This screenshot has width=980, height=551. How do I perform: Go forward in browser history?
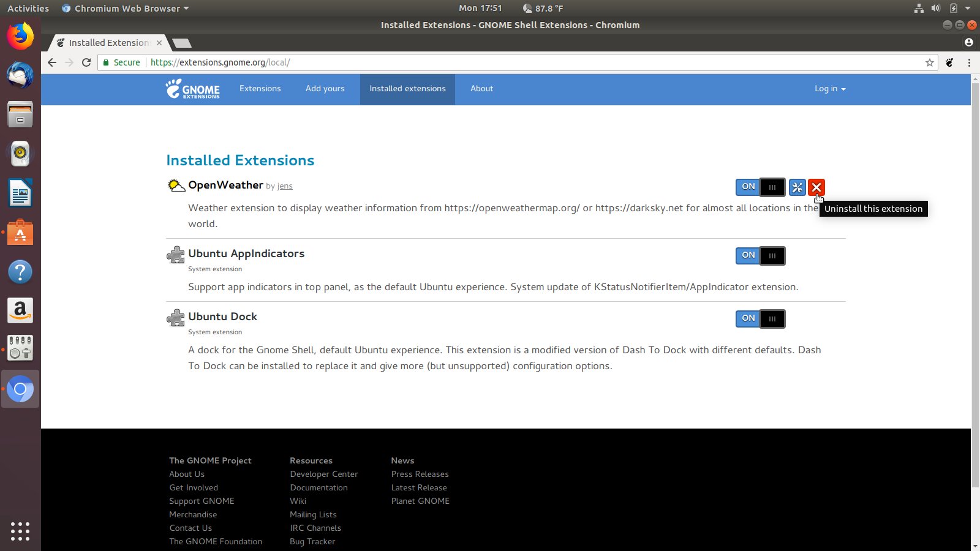click(x=69, y=62)
